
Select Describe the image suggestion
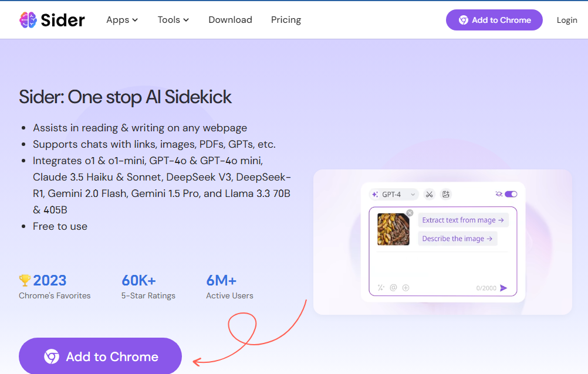point(458,239)
